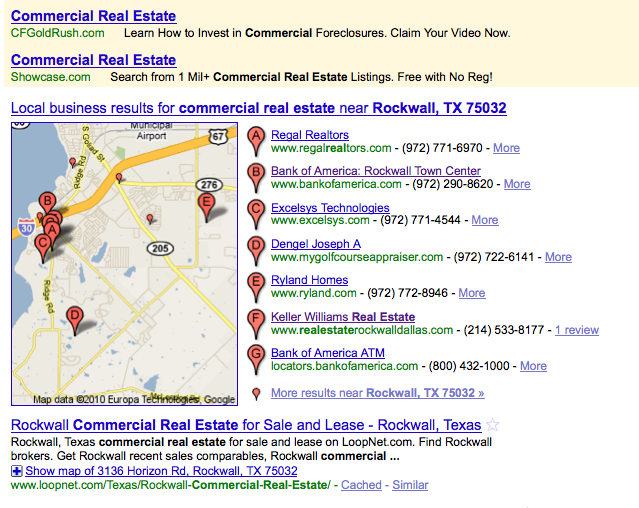Click www.mygolfcourseappraiser.com URL text
Image resolution: width=639 pixels, height=508 pixels.
[x=357, y=257]
